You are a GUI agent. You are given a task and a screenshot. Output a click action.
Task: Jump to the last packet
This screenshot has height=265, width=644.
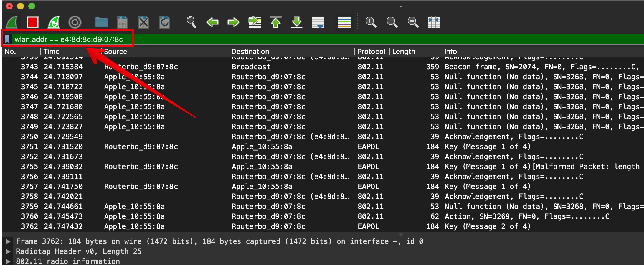click(297, 22)
